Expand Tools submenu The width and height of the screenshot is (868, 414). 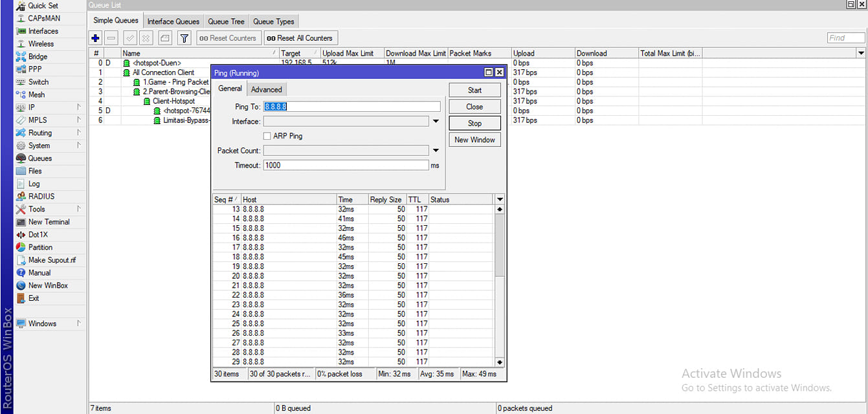[79, 209]
